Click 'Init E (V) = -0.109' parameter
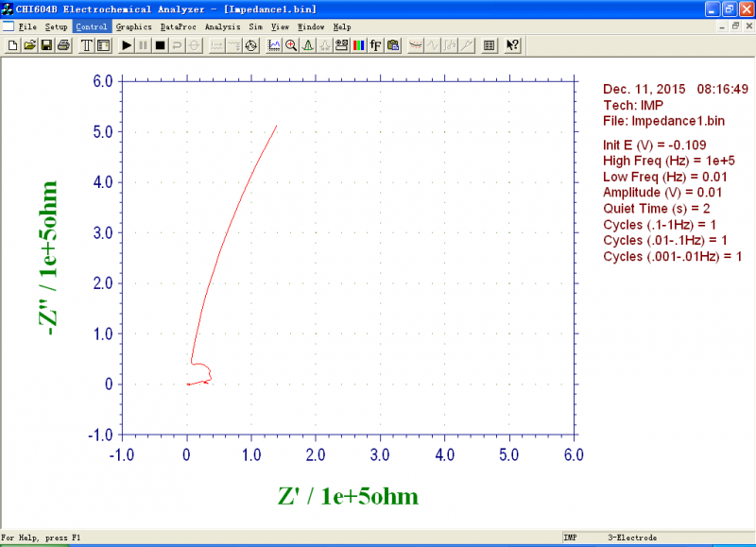Image resolution: width=756 pixels, height=547 pixels. coord(654,145)
